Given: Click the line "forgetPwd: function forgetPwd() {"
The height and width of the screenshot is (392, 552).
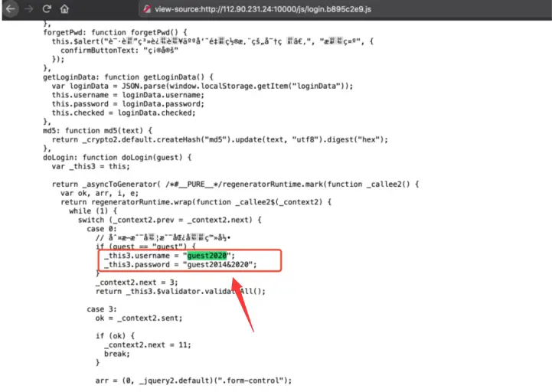Looking at the screenshot, I should pos(115,32).
